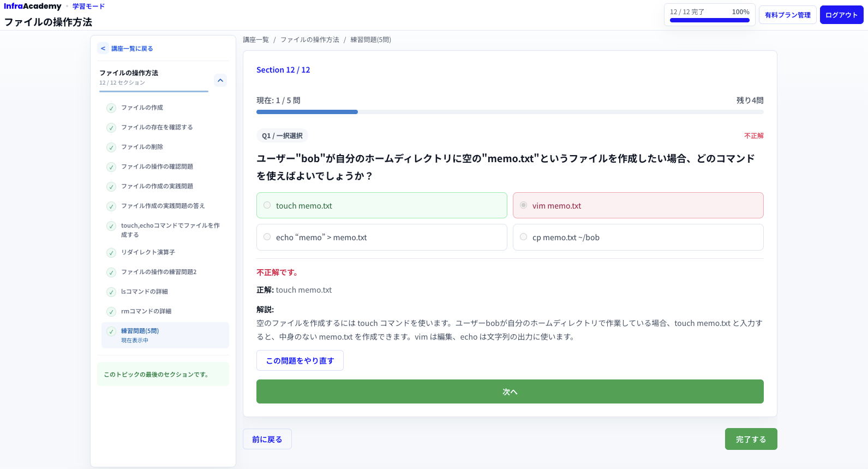Click the check icon next to 練習問題(5問)
Viewport: 868px width, 469px height.
[x=111, y=331]
